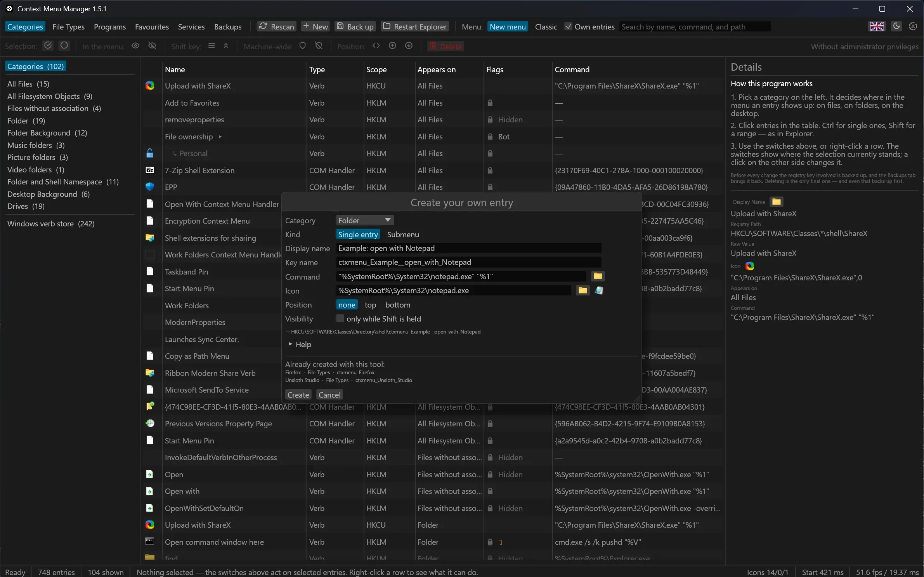Switch language via the UK flag icon
924x577 pixels.
point(877,26)
